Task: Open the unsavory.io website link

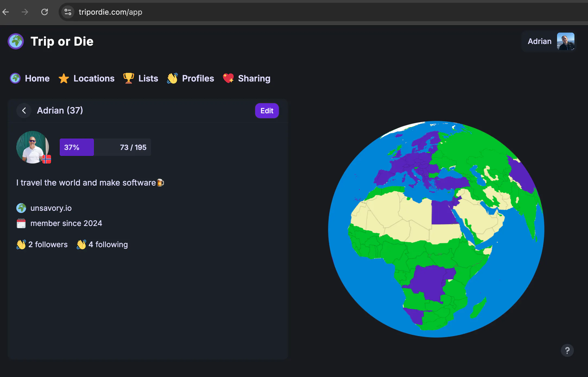Action: point(51,208)
